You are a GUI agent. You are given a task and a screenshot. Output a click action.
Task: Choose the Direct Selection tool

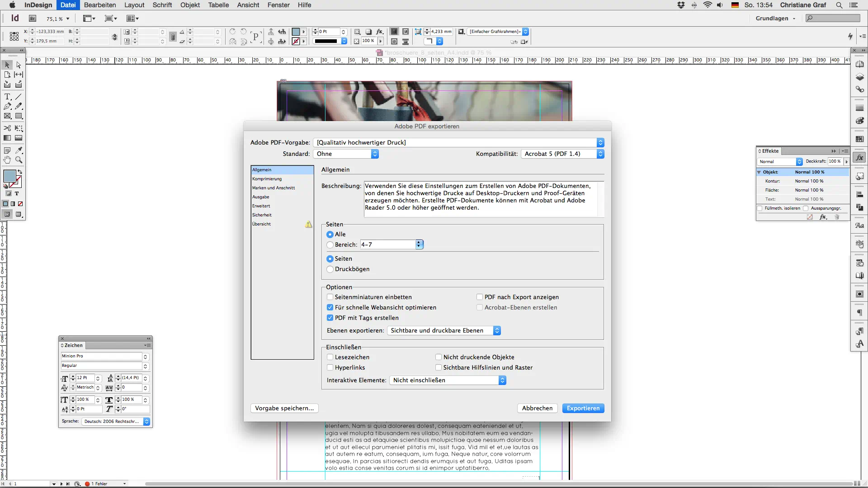pos(19,65)
